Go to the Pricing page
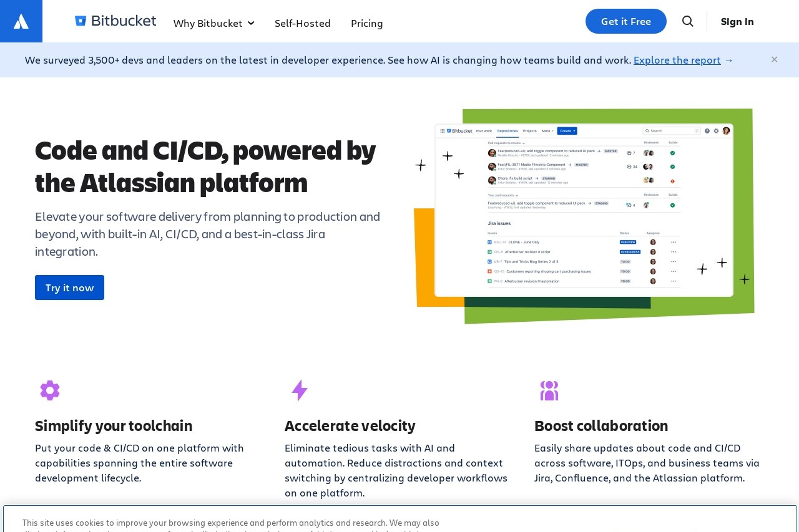Viewport: 799px width, 532px height. (x=367, y=23)
